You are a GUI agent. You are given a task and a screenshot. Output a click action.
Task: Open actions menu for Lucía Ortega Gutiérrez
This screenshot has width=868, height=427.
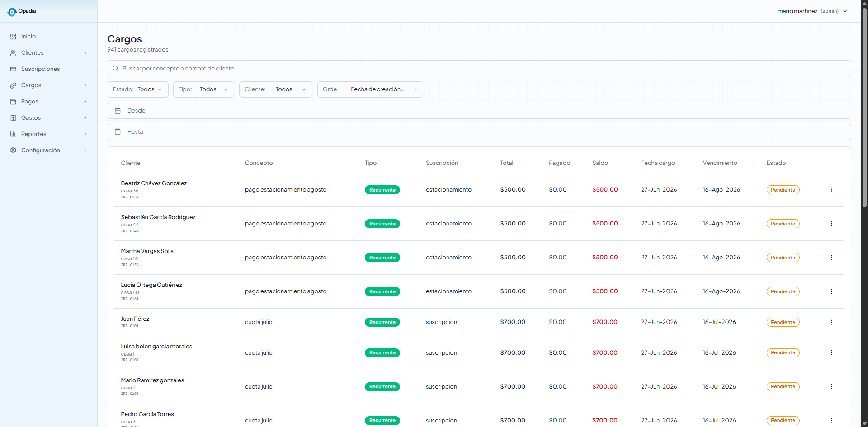(831, 291)
